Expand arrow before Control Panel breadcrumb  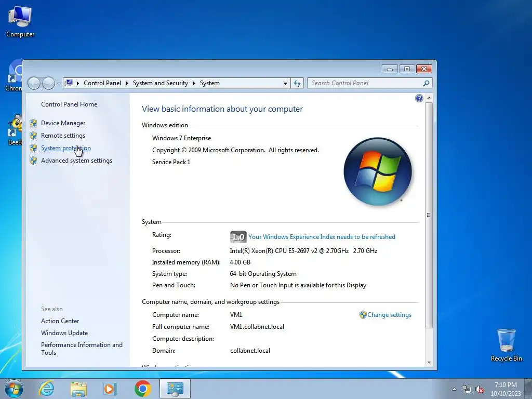coord(78,84)
